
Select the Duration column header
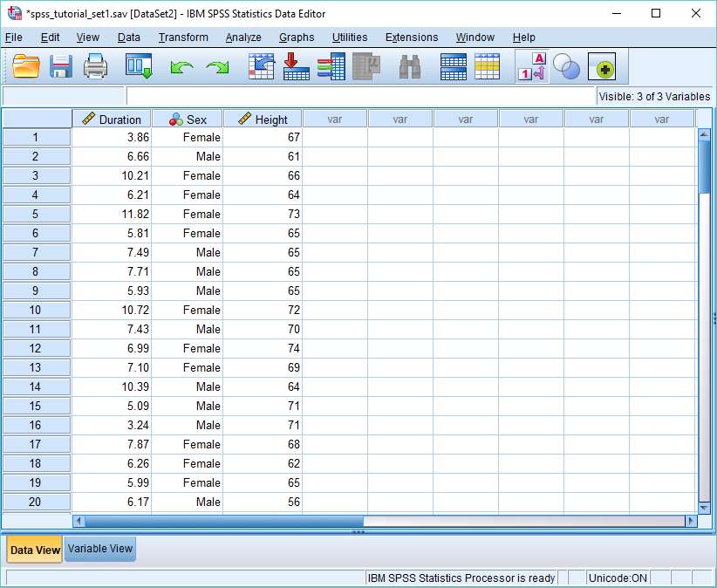[x=112, y=120]
